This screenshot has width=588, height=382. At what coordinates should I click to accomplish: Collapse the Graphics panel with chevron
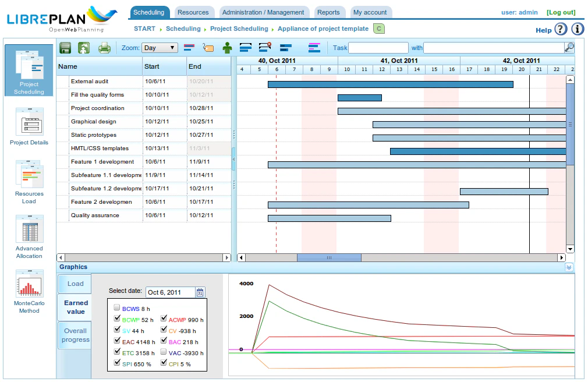tap(569, 267)
